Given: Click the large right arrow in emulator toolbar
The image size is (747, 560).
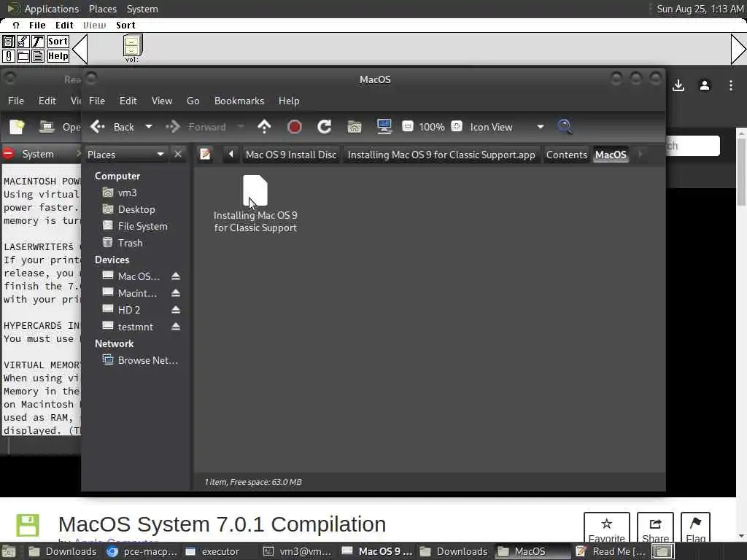Looking at the screenshot, I should tap(738, 49).
